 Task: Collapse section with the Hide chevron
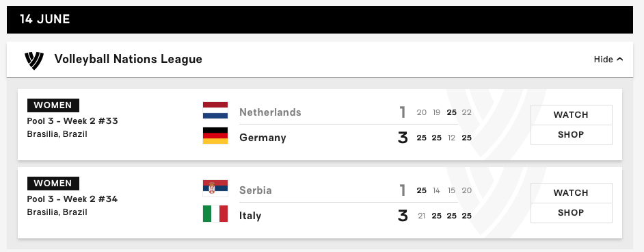coord(608,60)
